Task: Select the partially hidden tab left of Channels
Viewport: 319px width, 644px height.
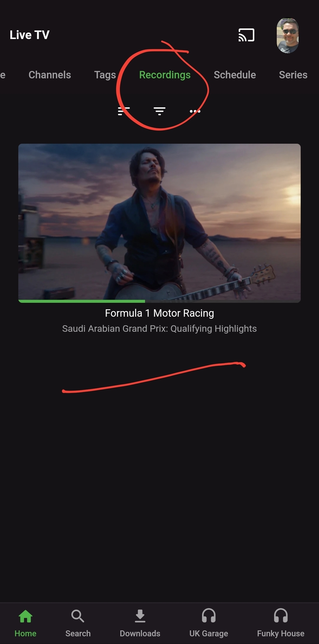Action: coord(3,75)
